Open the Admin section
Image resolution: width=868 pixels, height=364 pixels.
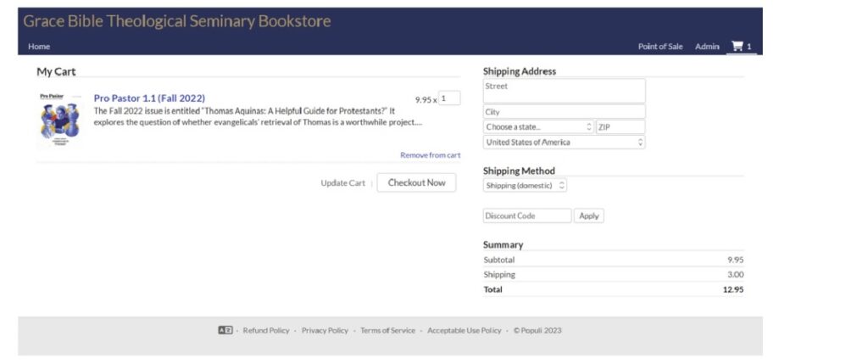click(707, 47)
